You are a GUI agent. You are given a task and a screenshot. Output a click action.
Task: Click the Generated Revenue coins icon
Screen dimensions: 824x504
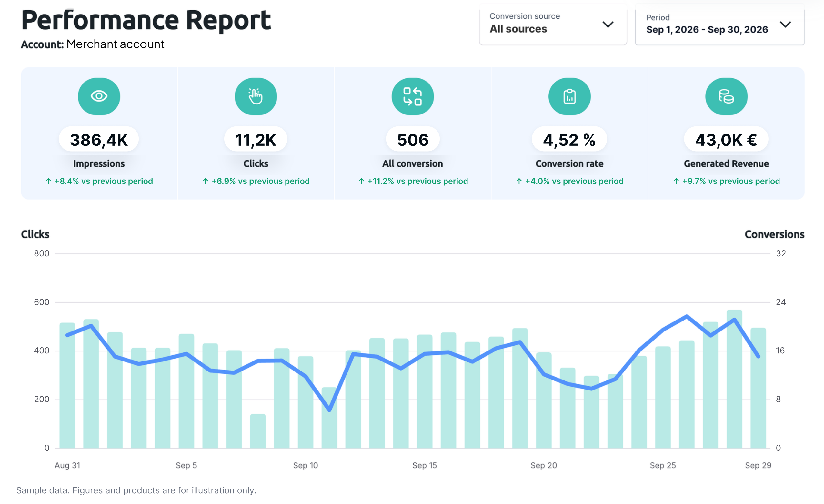(x=726, y=96)
